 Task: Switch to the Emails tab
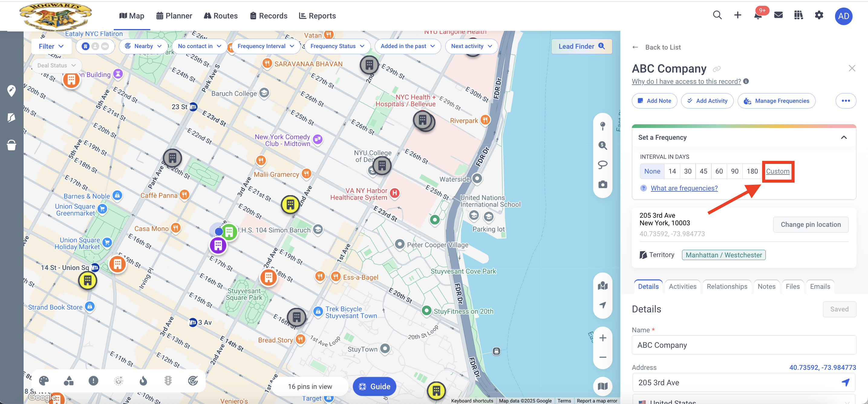pyautogui.click(x=820, y=286)
